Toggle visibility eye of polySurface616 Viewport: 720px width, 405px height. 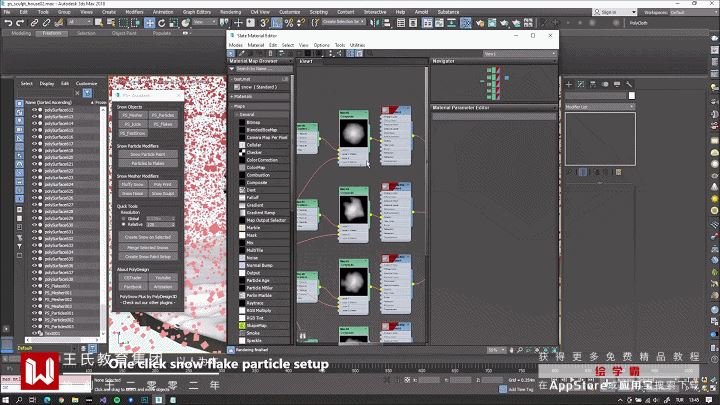click(x=34, y=137)
